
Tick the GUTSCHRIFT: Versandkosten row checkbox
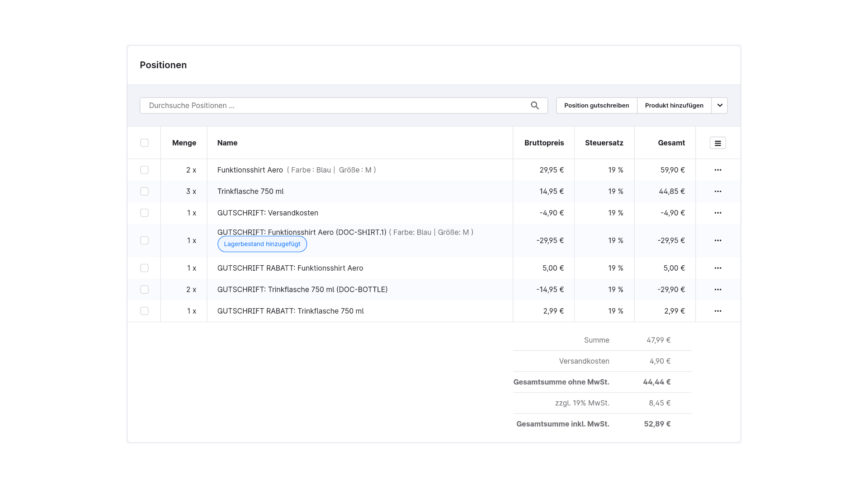(x=144, y=213)
